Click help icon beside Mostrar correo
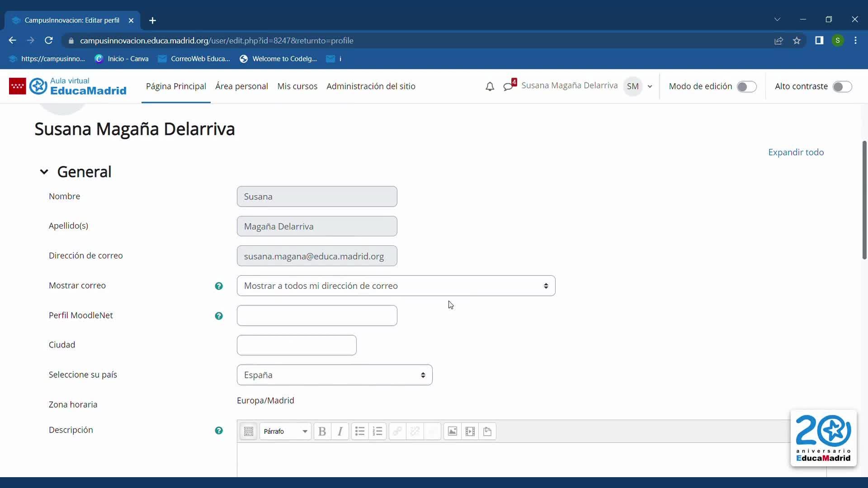The height and width of the screenshot is (488, 868). click(x=219, y=286)
